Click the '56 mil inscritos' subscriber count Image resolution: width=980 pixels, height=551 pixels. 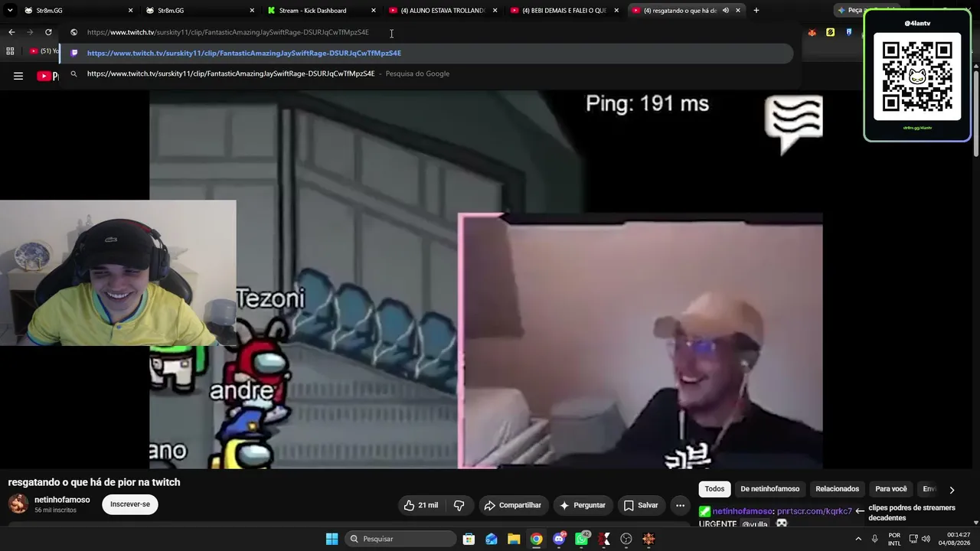[55, 510]
